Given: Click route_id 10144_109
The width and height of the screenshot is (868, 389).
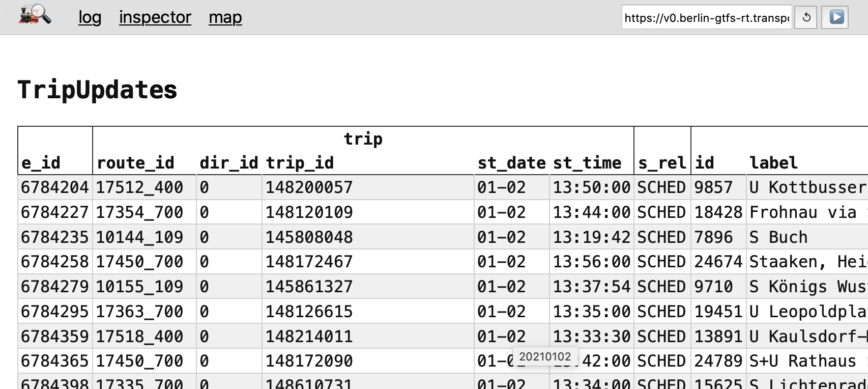Looking at the screenshot, I should (140, 237).
